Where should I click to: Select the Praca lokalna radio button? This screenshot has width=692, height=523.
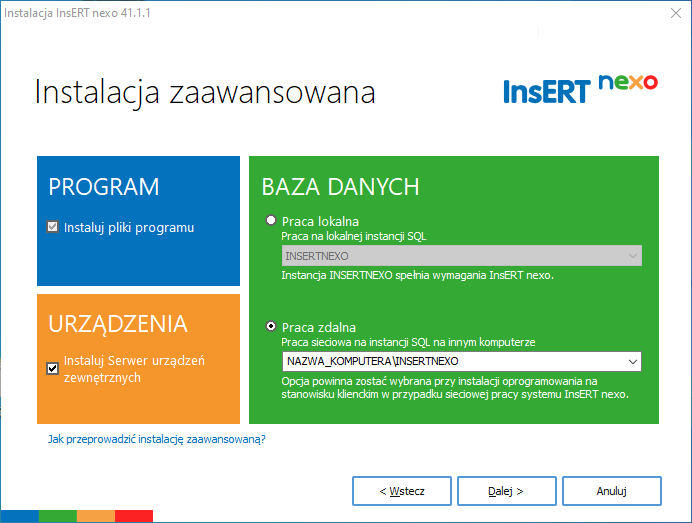[x=271, y=220]
